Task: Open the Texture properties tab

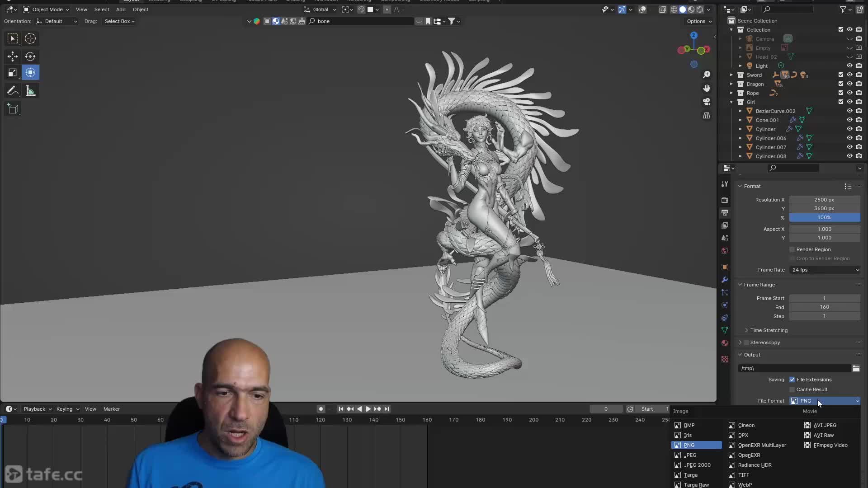Action: [725, 359]
